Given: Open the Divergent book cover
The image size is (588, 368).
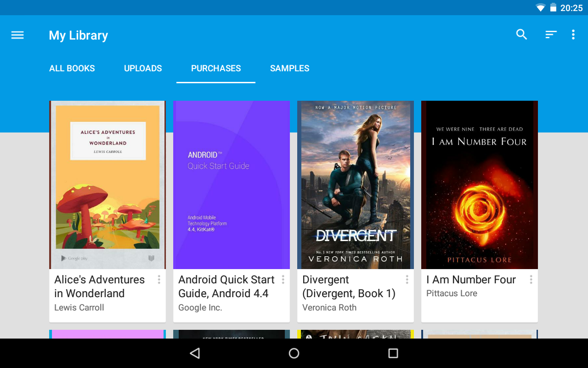Looking at the screenshot, I should click(356, 184).
